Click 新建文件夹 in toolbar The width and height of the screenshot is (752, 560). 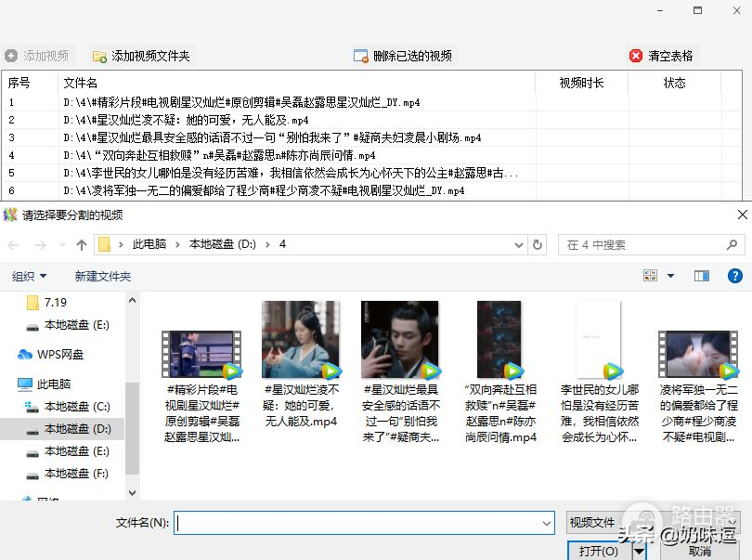(x=103, y=277)
